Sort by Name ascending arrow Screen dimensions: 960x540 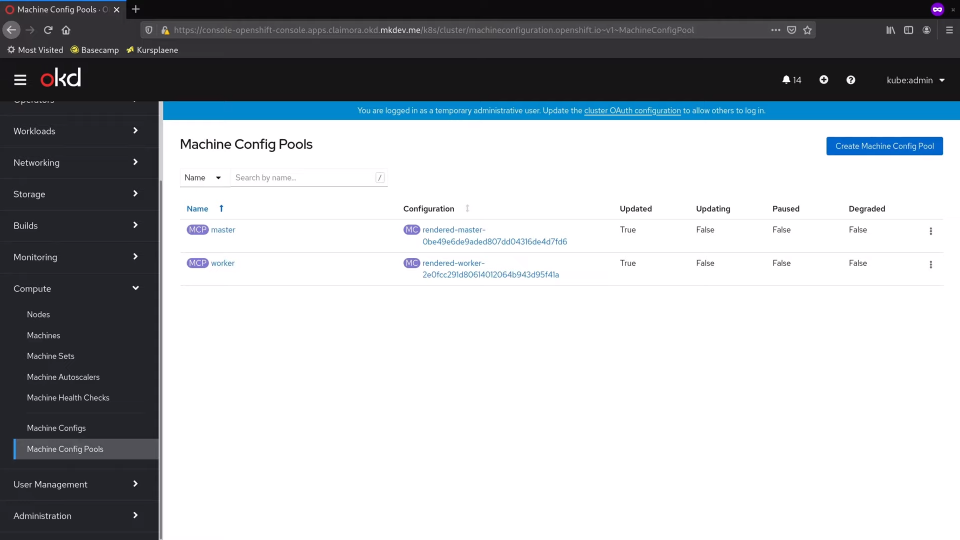click(x=221, y=209)
